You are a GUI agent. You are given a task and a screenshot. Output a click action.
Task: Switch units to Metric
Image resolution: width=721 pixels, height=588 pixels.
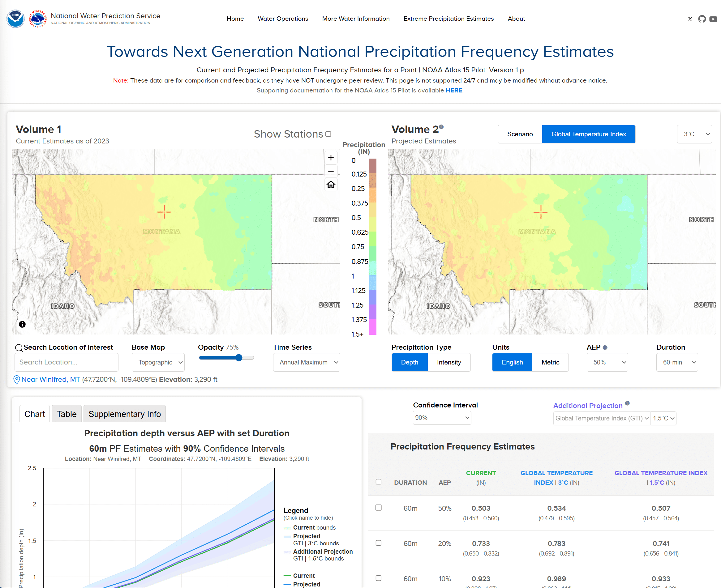pyautogui.click(x=550, y=362)
